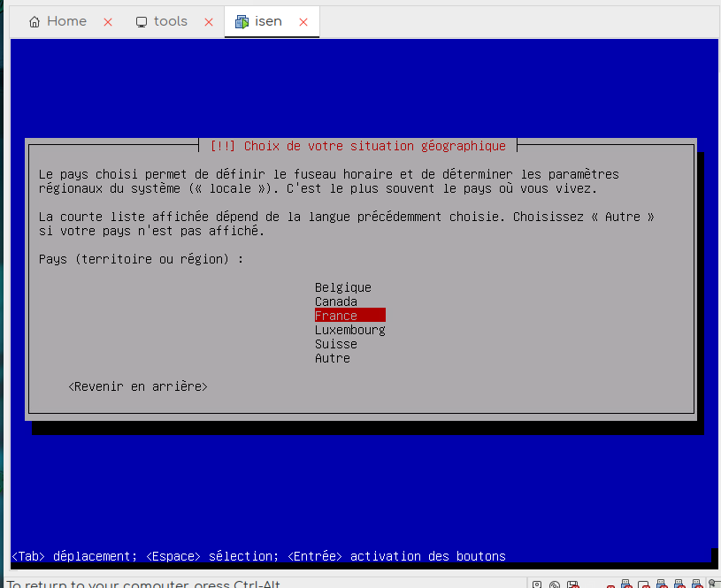
Task: Switch to the Home tab
Action: [66, 21]
